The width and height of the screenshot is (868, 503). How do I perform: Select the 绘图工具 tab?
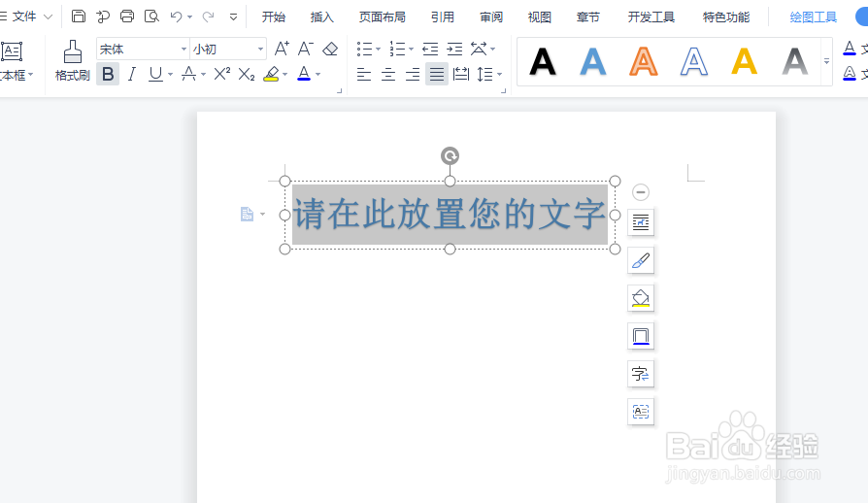coord(814,17)
